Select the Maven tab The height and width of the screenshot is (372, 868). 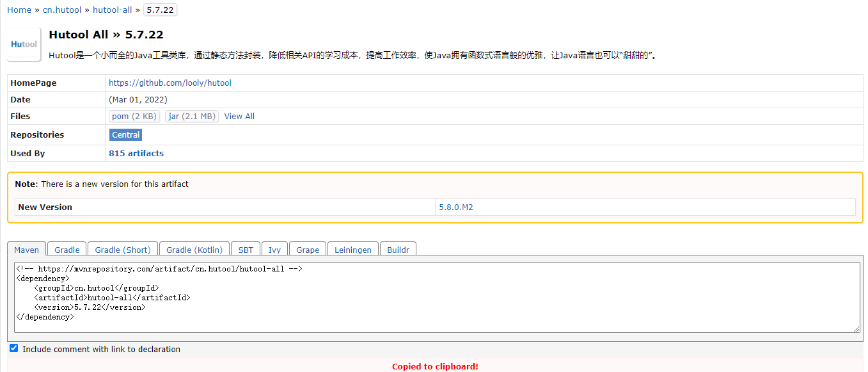click(x=27, y=250)
